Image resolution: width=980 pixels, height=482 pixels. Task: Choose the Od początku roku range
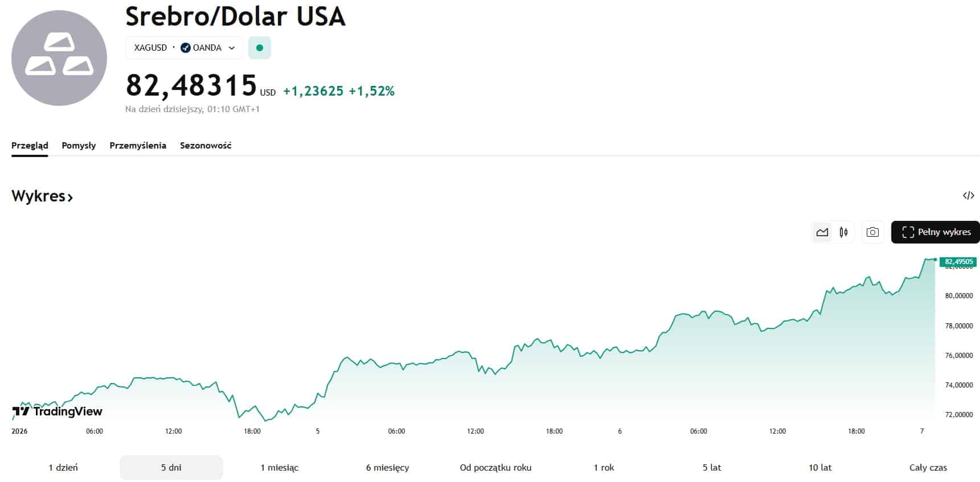[x=495, y=468]
